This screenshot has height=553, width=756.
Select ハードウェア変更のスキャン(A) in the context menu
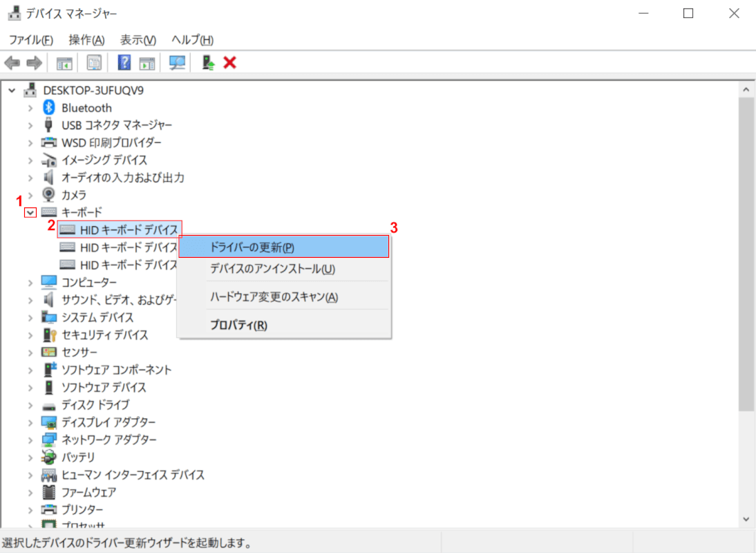pyautogui.click(x=274, y=297)
